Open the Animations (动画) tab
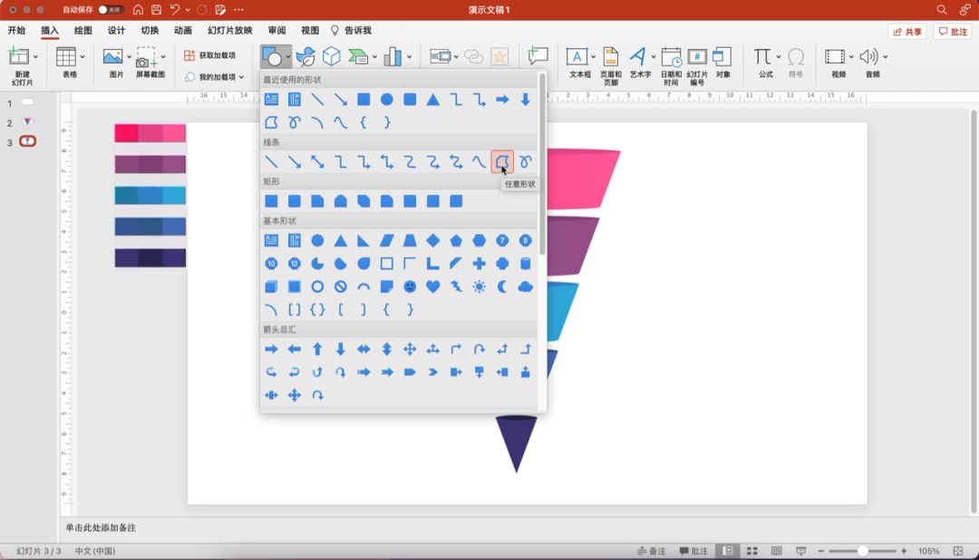 (x=183, y=30)
